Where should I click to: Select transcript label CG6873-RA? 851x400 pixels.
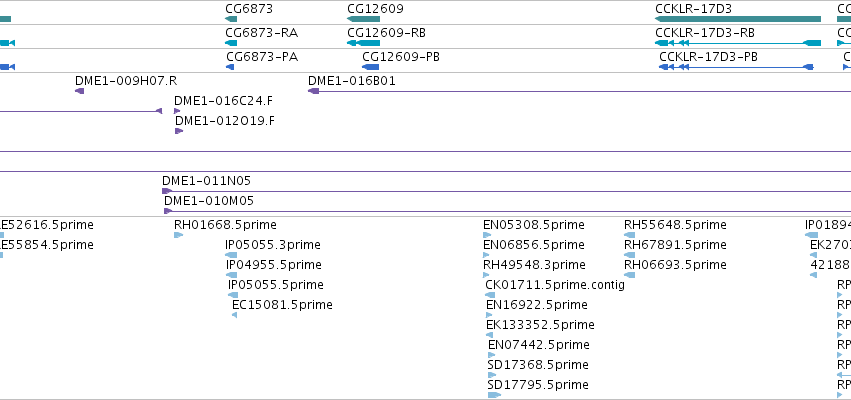pos(262,33)
